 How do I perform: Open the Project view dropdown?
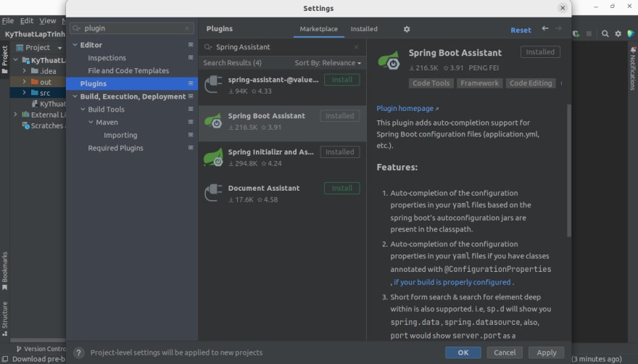point(59,48)
